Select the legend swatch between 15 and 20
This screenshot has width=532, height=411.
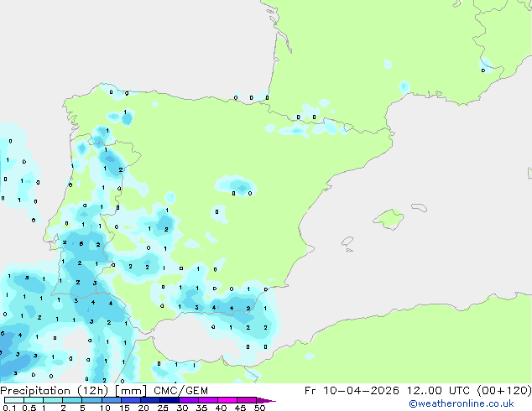click(131, 400)
